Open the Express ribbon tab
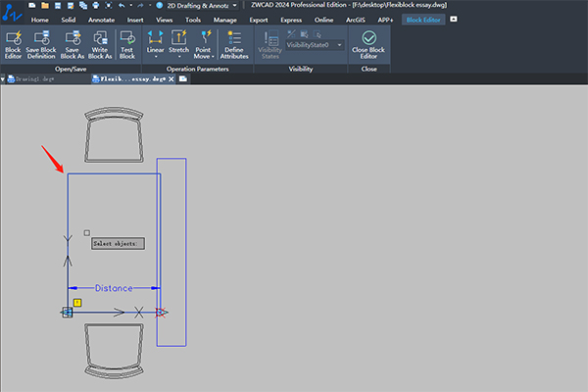The height and width of the screenshot is (392, 588). tap(291, 20)
